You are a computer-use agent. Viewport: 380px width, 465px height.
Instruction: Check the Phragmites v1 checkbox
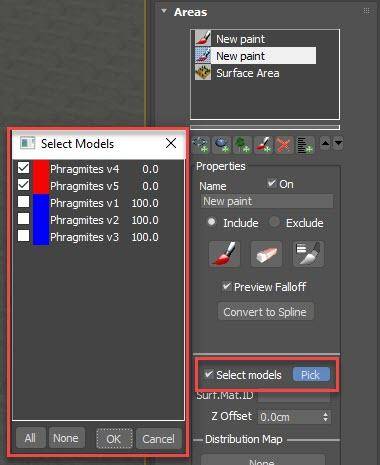[23, 202]
